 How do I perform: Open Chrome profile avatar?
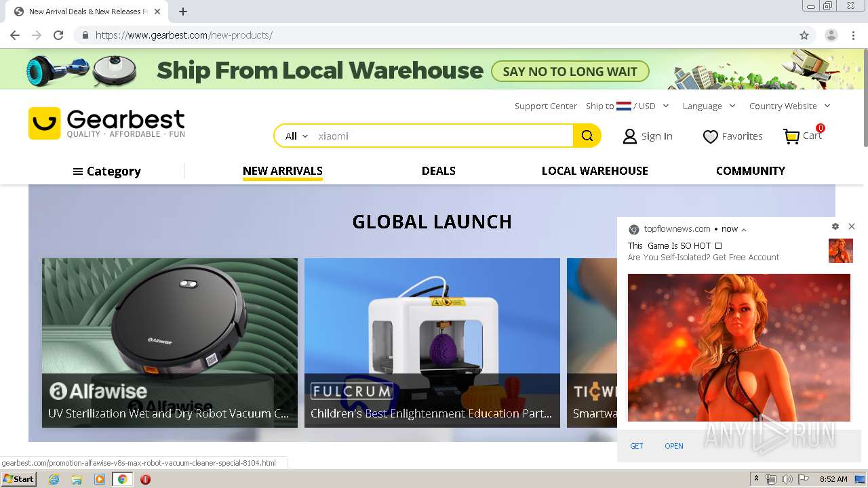pyautogui.click(x=831, y=35)
